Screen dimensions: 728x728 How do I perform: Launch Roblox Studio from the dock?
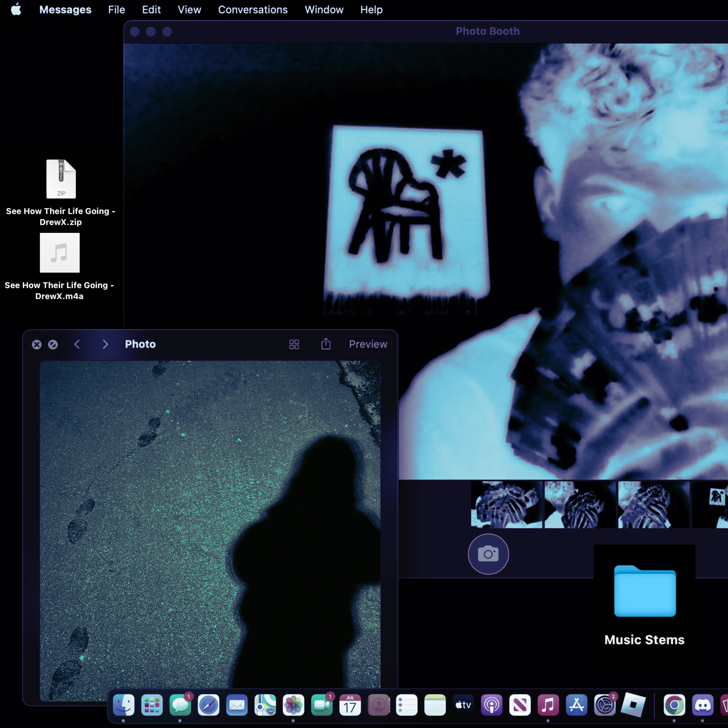[633, 705]
